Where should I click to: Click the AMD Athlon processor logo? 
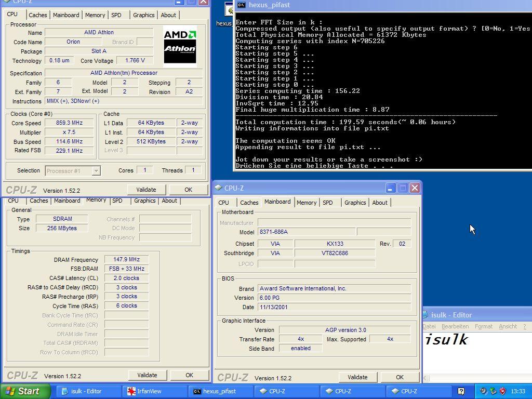tap(180, 46)
